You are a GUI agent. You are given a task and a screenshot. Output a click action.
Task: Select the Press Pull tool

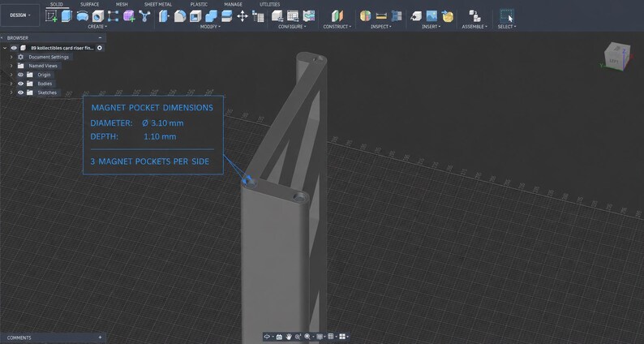pos(164,16)
